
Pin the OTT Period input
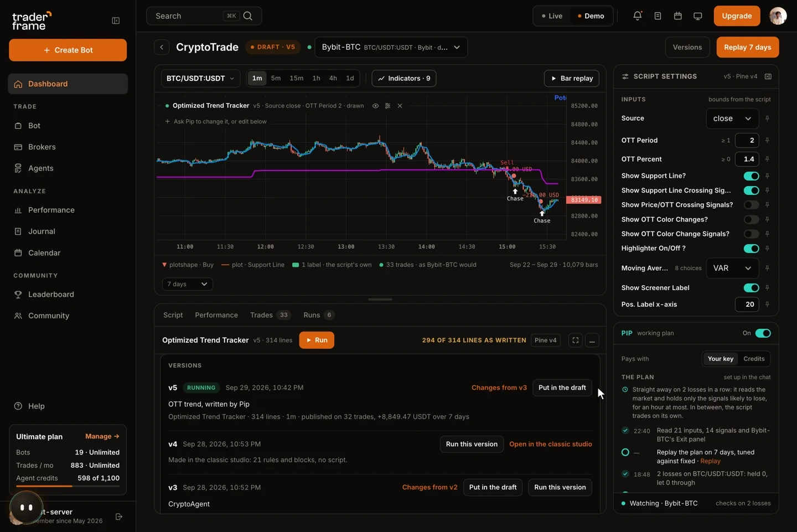coord(767,141)
